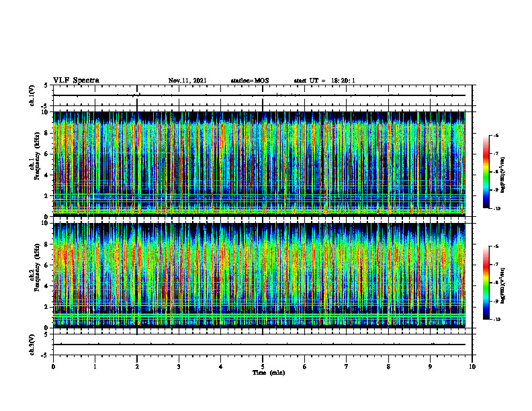The height and width of the screenshot is (411, 532).
Task: Select the ch.1 color bar log(PSD) label
Action: 503,175
